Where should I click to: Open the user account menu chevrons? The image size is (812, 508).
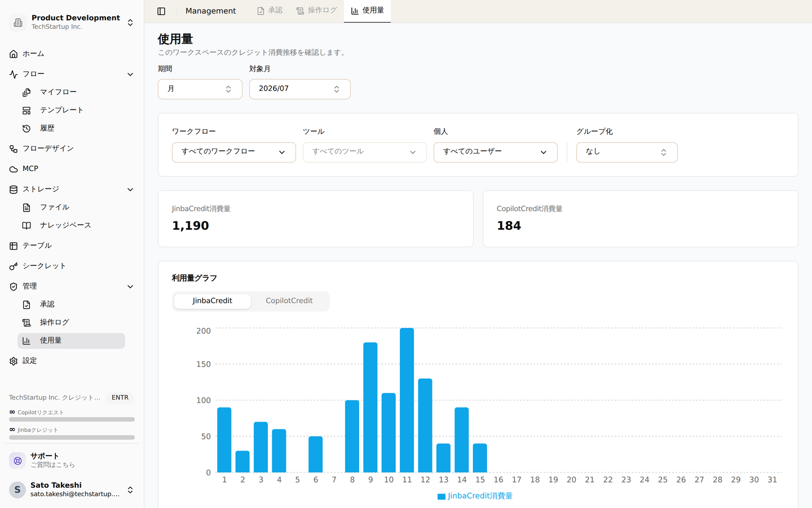pyautogui.click(x=130, y=490)
